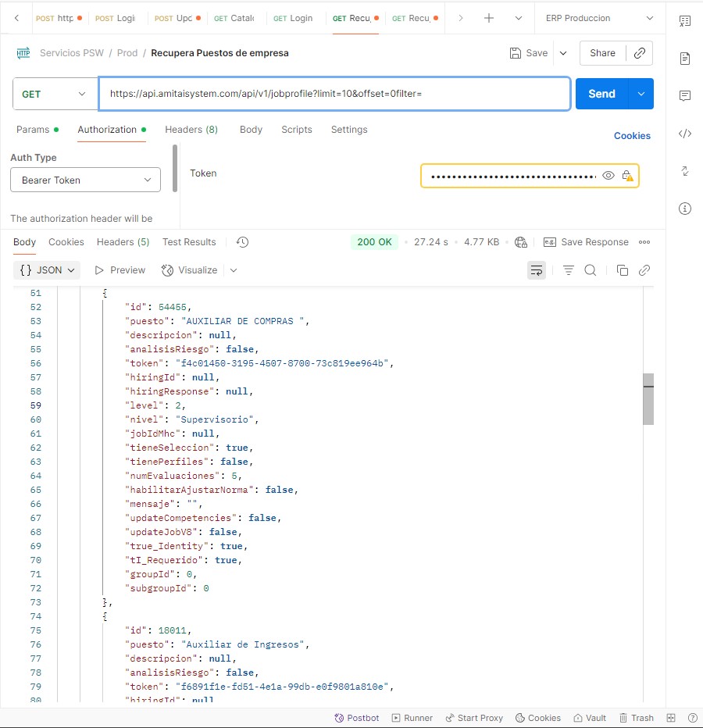The height and width of the screenshot is (728, 703).
Task: Copy the response body with copy icon
Action: [x=623, y=270]
